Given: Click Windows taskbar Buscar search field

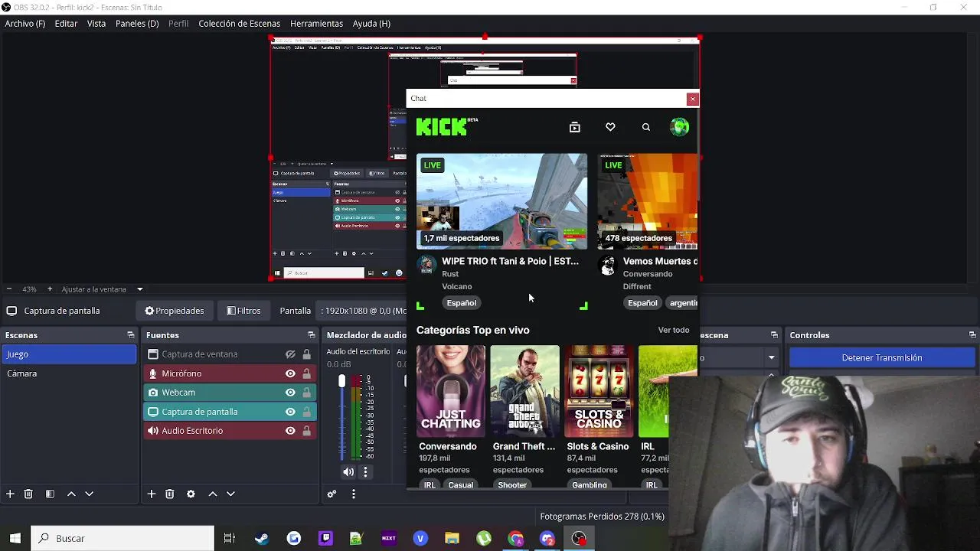Looking at the screenshot, I should pyautogui.click(x=122, y=538).
